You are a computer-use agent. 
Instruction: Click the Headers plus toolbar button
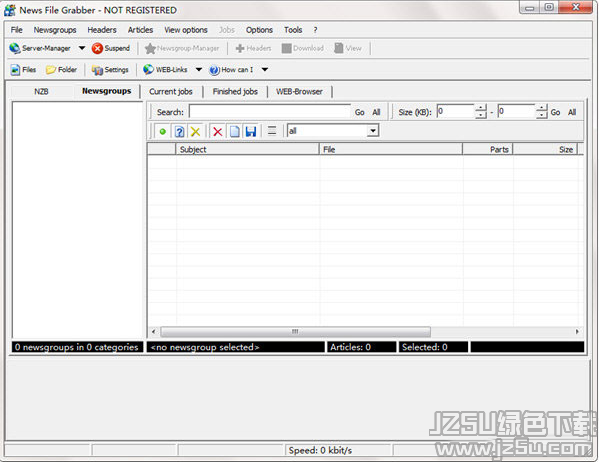(x=253, y=48)
